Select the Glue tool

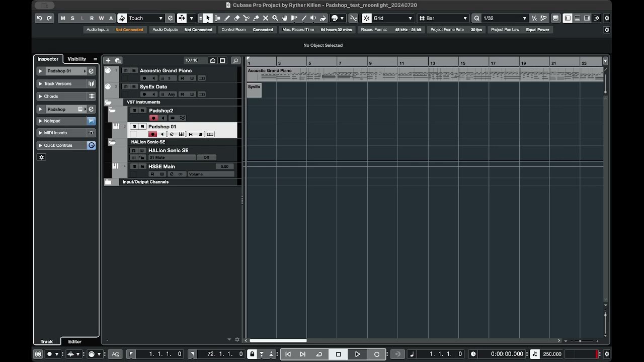coord(256,18)
